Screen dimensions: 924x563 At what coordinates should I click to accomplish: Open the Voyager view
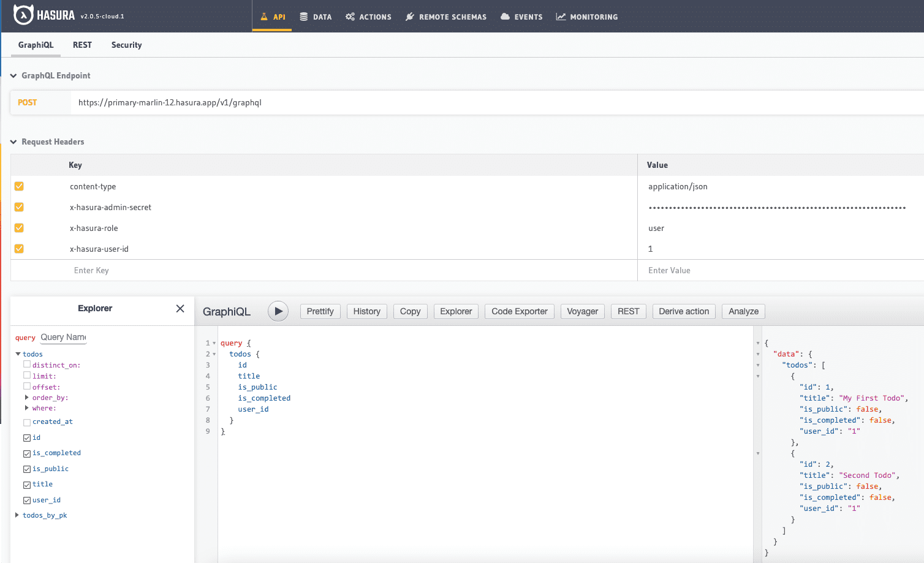click(x=582, y=311)
